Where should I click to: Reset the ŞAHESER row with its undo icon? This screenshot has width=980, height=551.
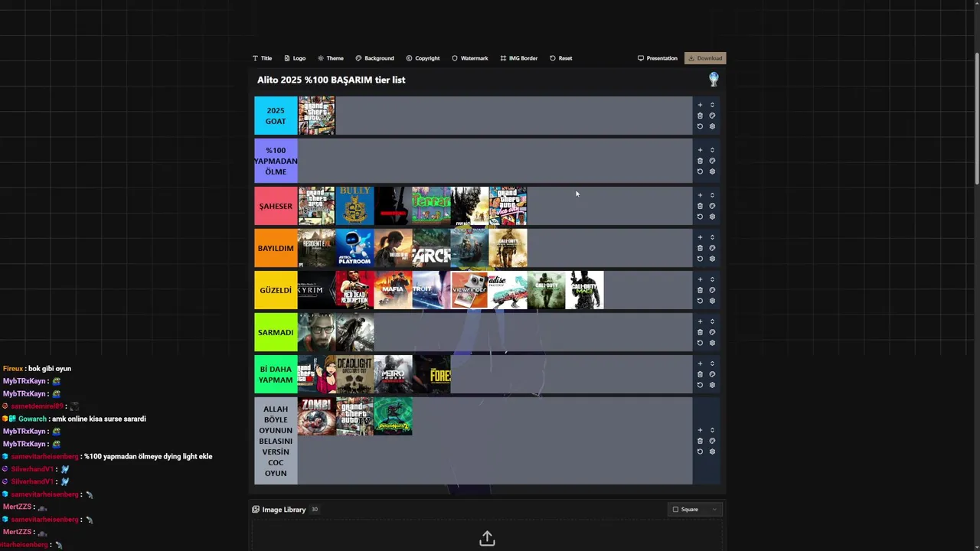coord(700,217)
